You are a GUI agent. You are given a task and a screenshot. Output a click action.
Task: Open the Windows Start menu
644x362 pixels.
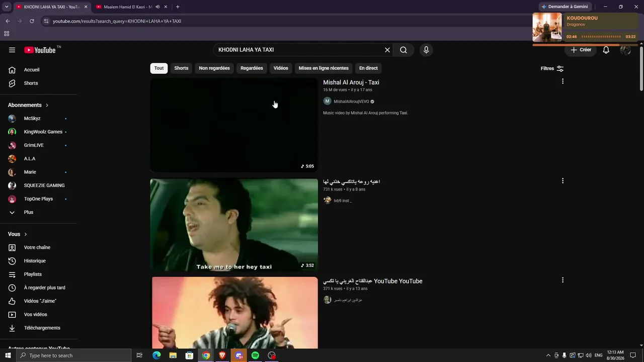click(8, 355)
